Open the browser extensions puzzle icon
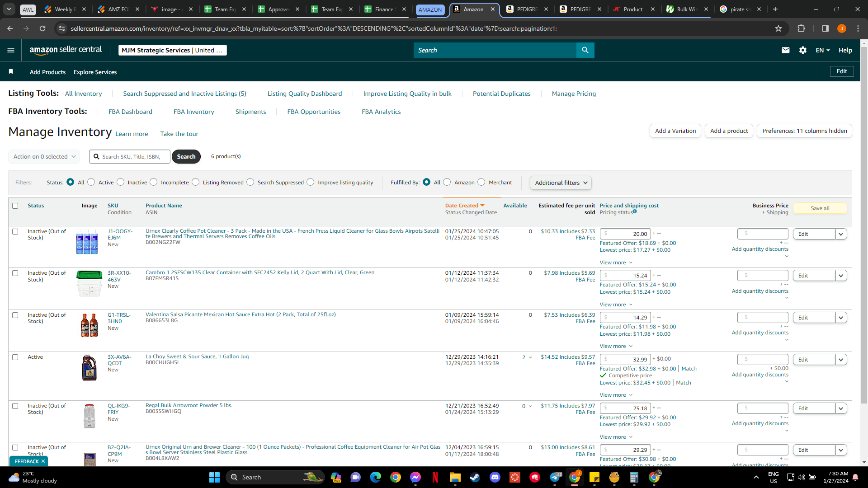The height and width of the screenshot is (488, 868). click(x=801, y=28)
